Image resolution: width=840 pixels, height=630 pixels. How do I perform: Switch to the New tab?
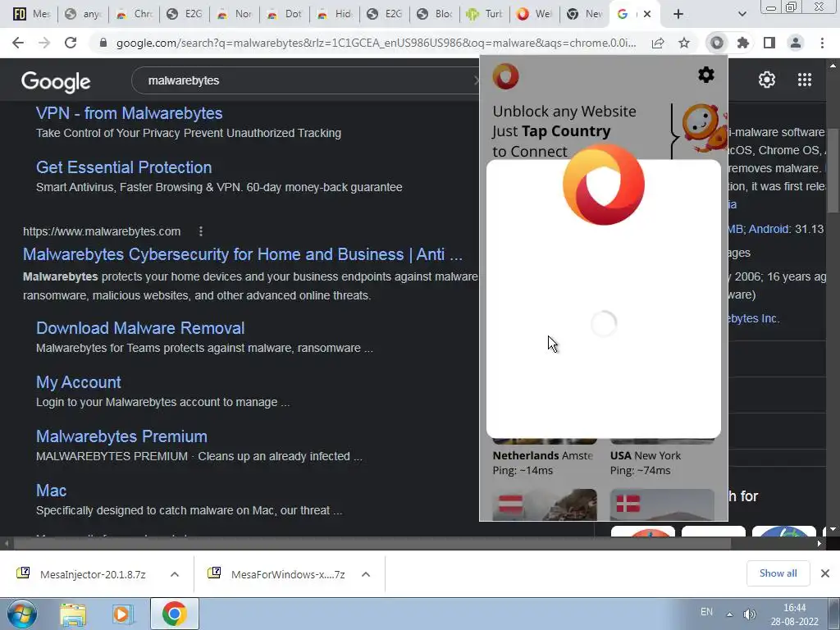coord(585,14)
